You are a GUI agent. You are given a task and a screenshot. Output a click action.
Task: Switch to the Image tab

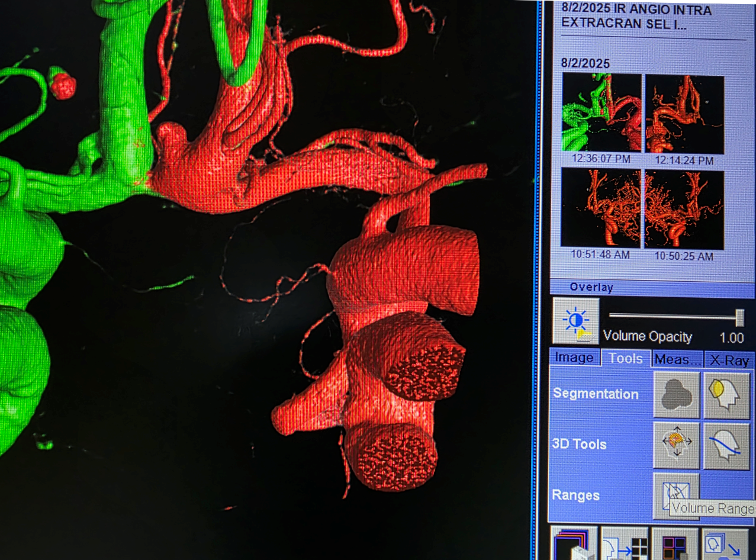click(x=574, y=358)
